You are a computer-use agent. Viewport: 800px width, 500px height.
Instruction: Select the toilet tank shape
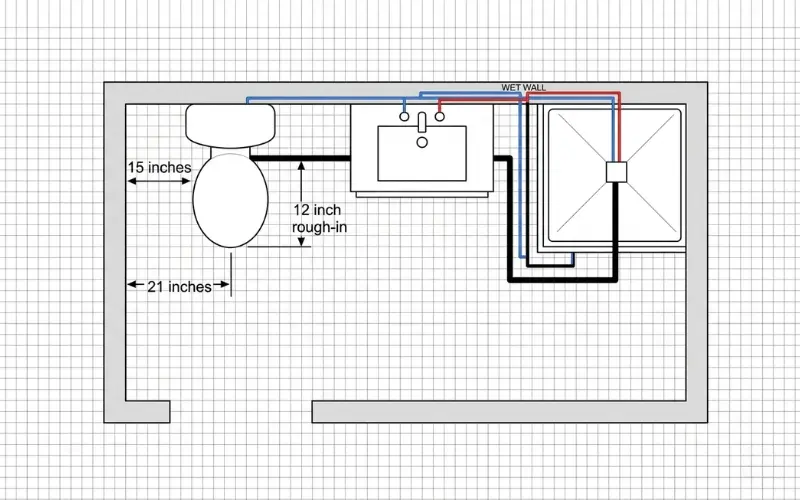(230, 126)
